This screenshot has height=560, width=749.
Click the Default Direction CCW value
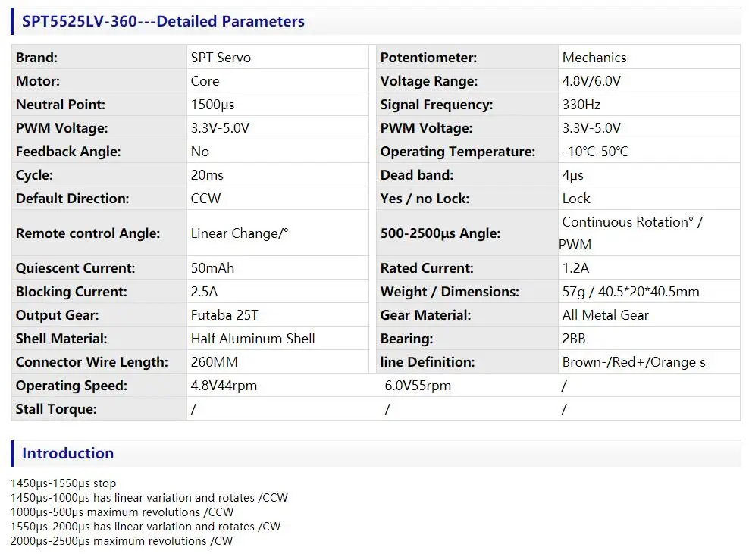click(205, 199)
